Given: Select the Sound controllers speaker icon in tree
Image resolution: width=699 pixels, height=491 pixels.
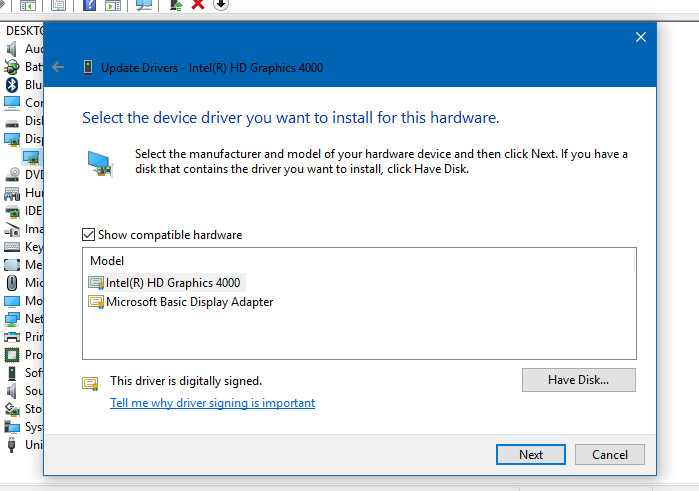Looking at the screenshot, I should click(x=12, y=391).
